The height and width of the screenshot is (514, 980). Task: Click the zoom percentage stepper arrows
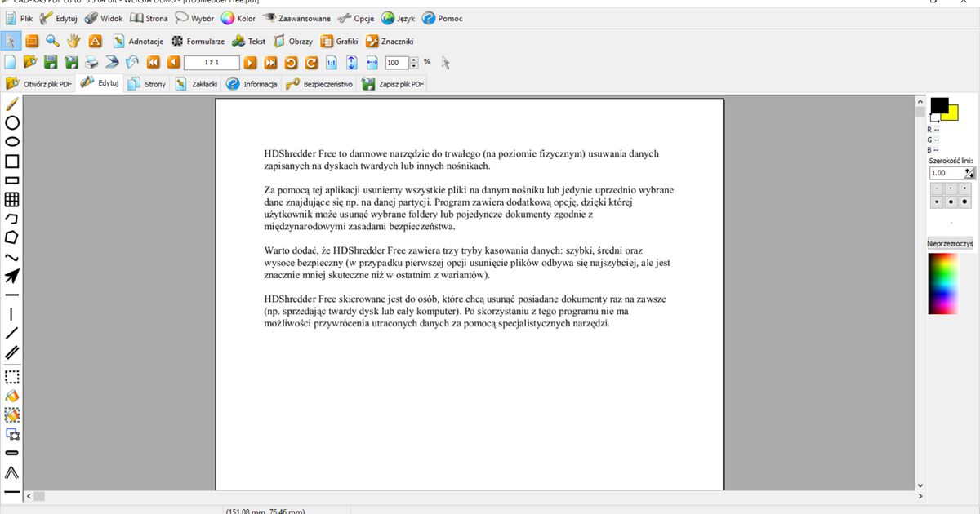click(x=414, y=63)
